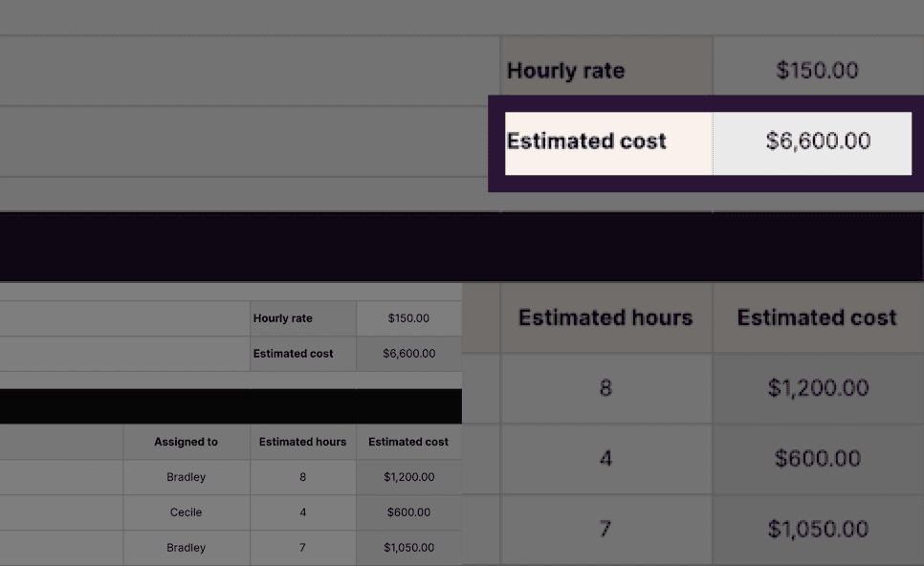Click the large $1,050.00 cost cell
Screen dimensions: 924x566
(817, 529)
